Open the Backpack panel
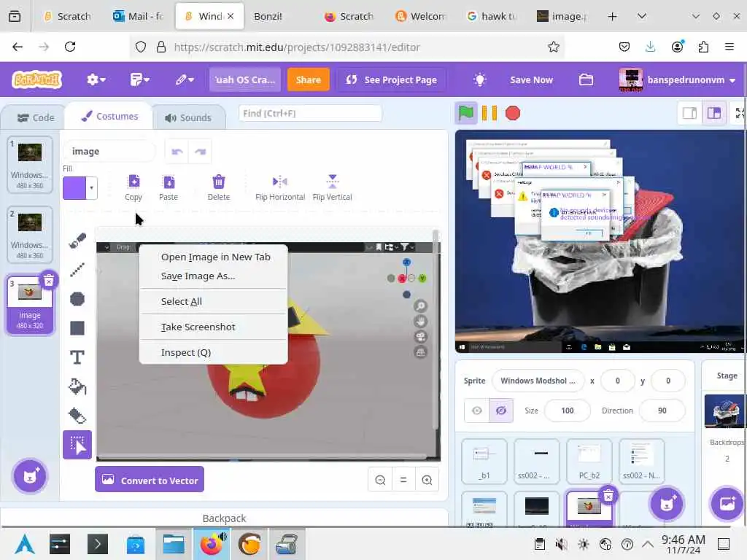This screenshot has width=747, height=560. point(224,518)
